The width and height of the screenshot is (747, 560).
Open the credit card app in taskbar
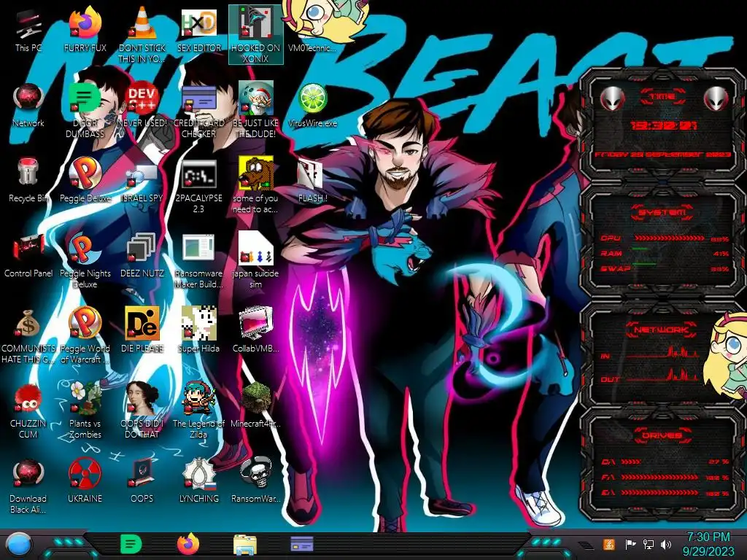pyautogui.click(x=302, y=544)
